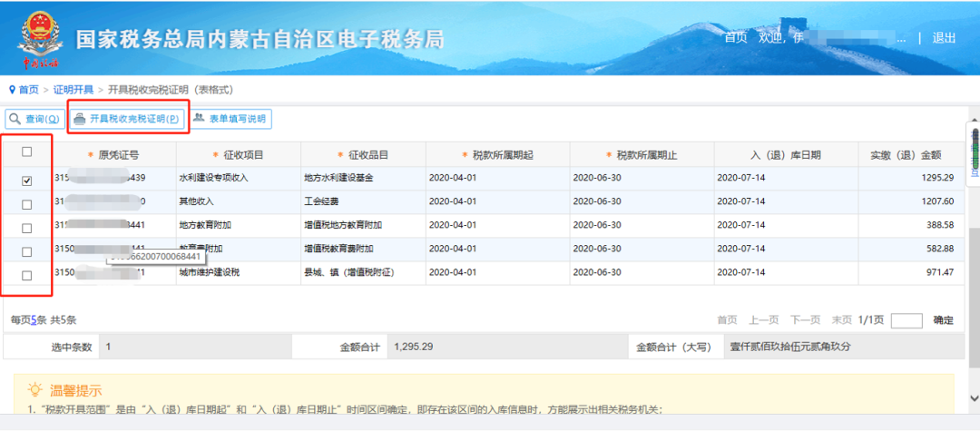Click the 增值税教育费附加 cell

[x=363, y=249]
